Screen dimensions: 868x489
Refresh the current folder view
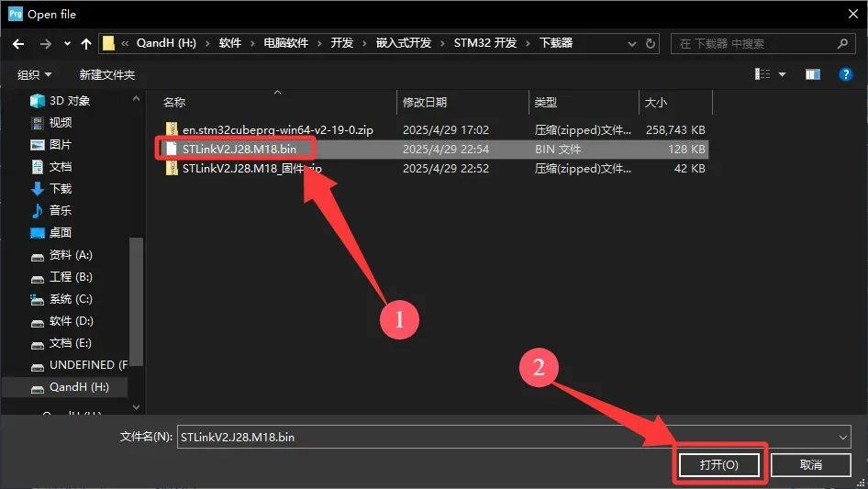(x=651, y=43)
